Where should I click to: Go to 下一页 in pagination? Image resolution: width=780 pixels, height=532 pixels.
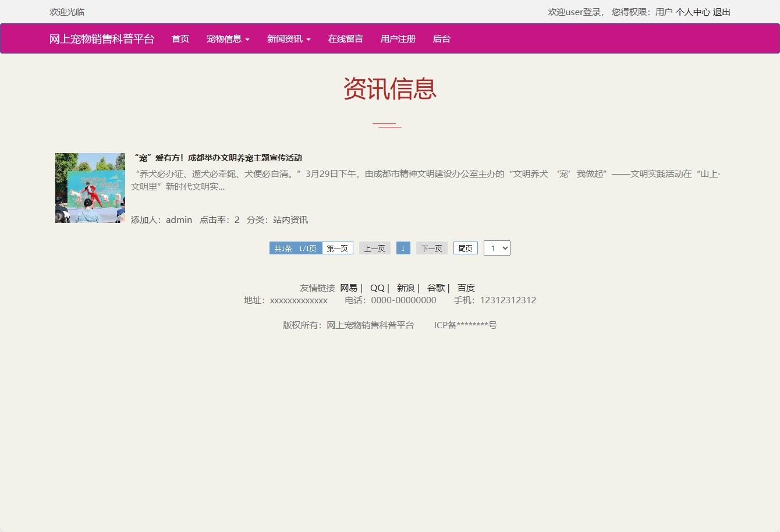click(431, 247)
